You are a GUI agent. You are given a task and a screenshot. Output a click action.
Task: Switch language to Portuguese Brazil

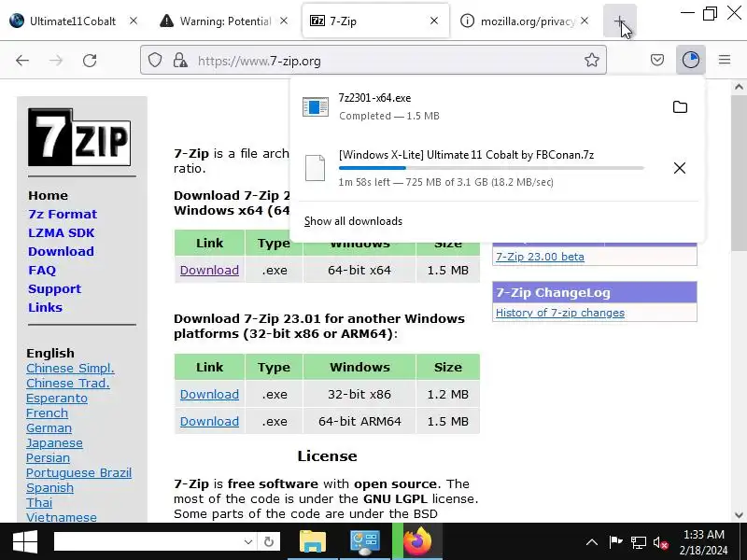tap(78, 473)
